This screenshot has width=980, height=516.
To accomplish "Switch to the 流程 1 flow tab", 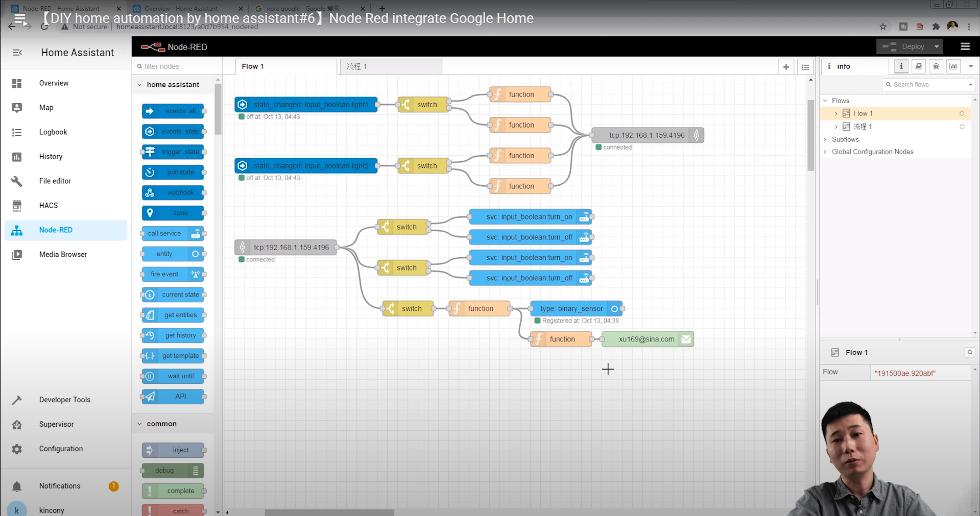I will [x=390, y=66].
